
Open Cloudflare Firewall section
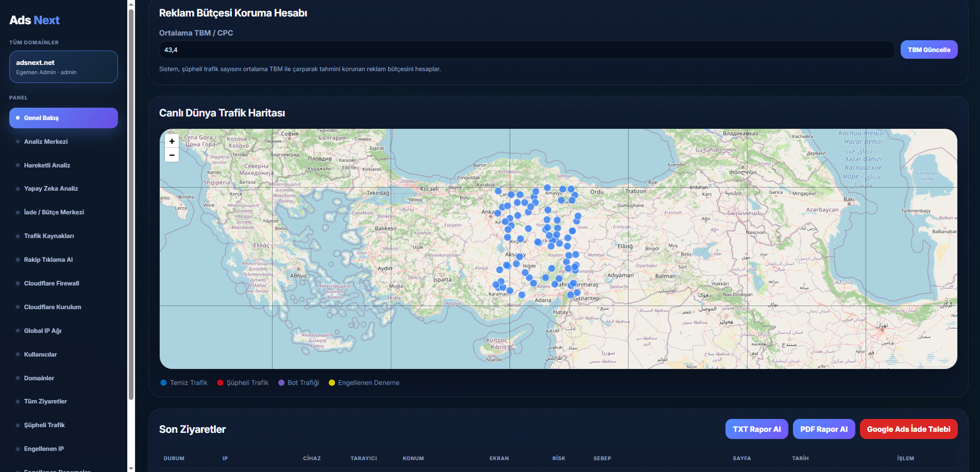pyautogui.click(x=63, y=283)
